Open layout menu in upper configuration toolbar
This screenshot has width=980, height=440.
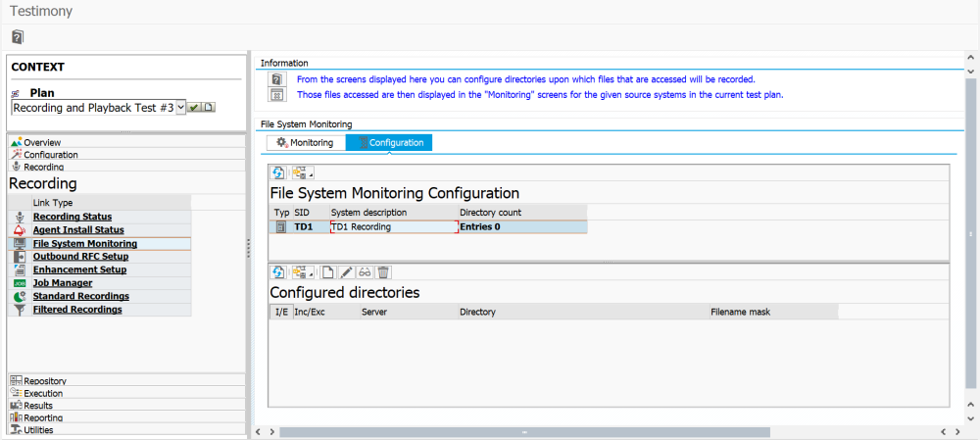[303, 172]
